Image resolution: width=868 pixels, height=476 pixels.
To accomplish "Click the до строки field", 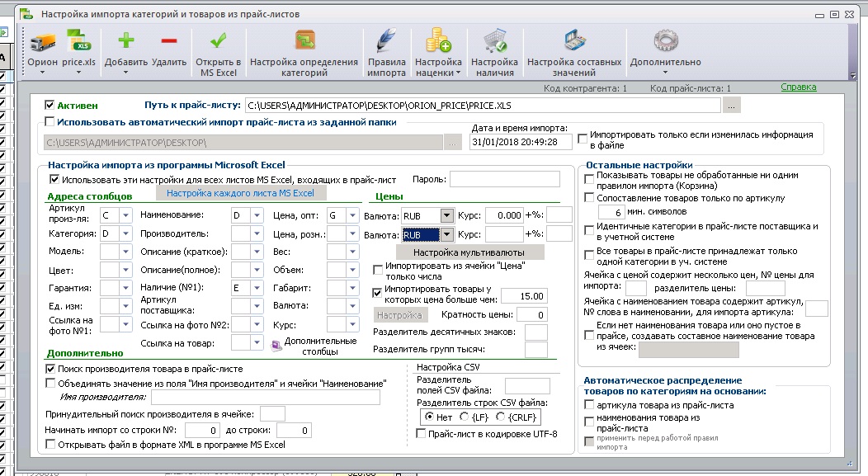I will pyautogui.click(x=294, y=430).
